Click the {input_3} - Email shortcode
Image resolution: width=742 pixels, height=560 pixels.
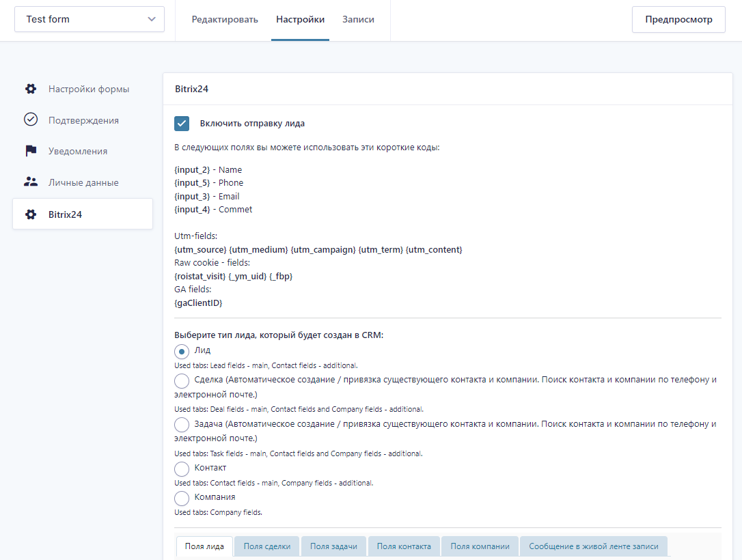(207, 196)
